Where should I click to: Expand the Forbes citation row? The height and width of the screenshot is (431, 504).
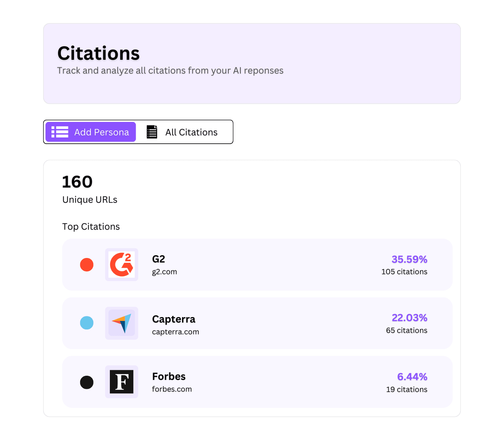tap(257, 382)
